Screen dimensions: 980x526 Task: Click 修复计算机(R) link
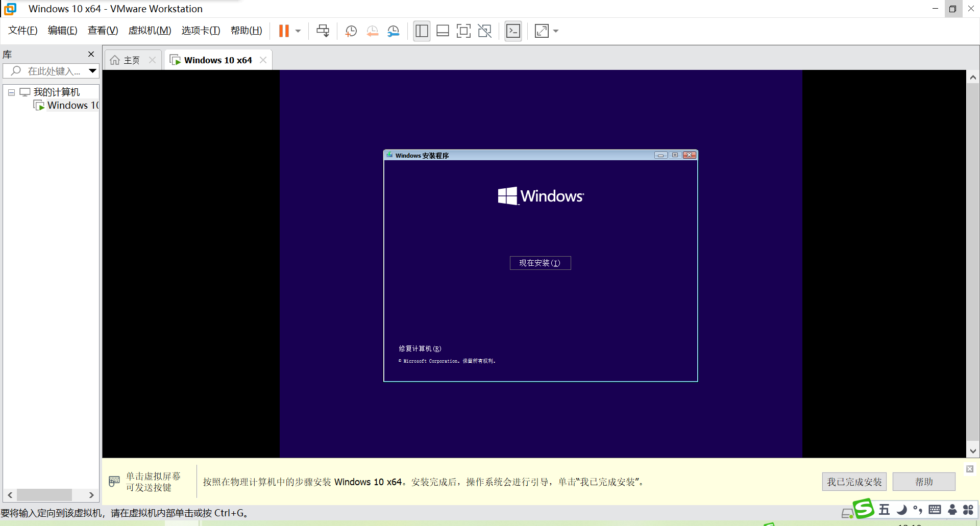pos(420,349)
